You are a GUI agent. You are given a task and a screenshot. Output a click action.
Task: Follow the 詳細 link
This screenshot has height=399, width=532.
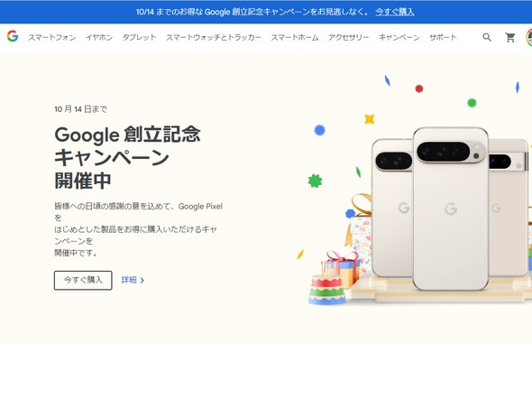click(x=129, y=280)
